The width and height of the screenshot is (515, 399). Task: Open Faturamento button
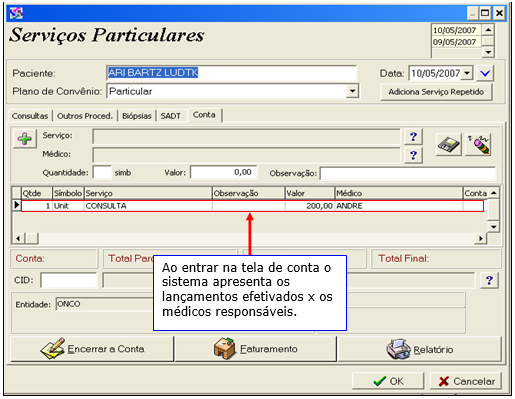click(256, 349)
